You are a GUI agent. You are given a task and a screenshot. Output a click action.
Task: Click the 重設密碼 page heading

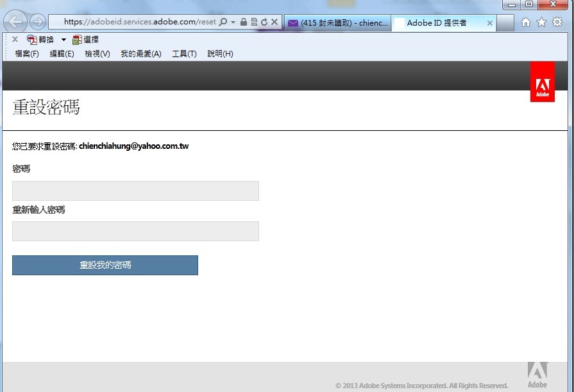pos(46,107)
